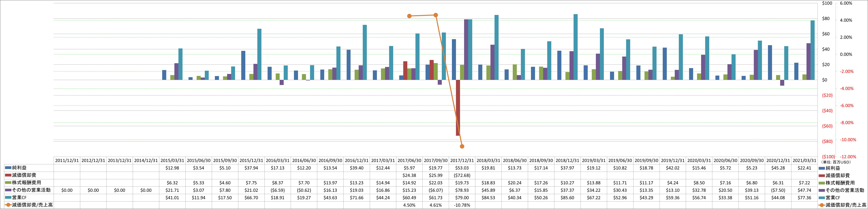The image size is (868, 209).
Task: Select the 2020/06/30 date column header
Action: (726, 161)
